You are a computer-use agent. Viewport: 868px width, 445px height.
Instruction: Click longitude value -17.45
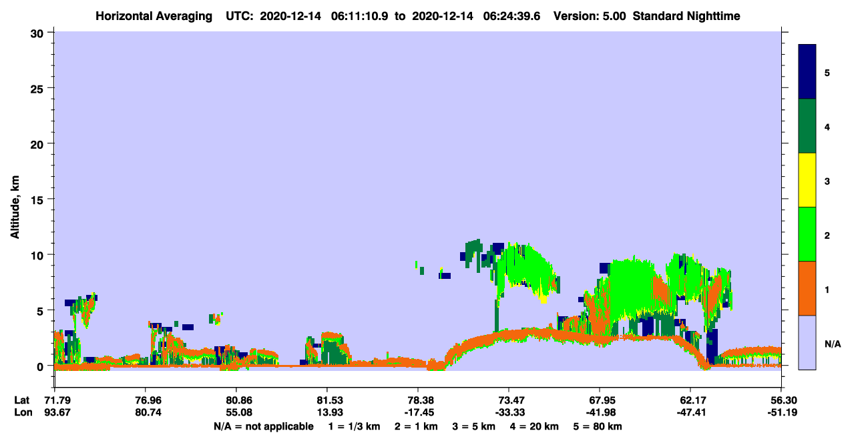pos(418,413)
